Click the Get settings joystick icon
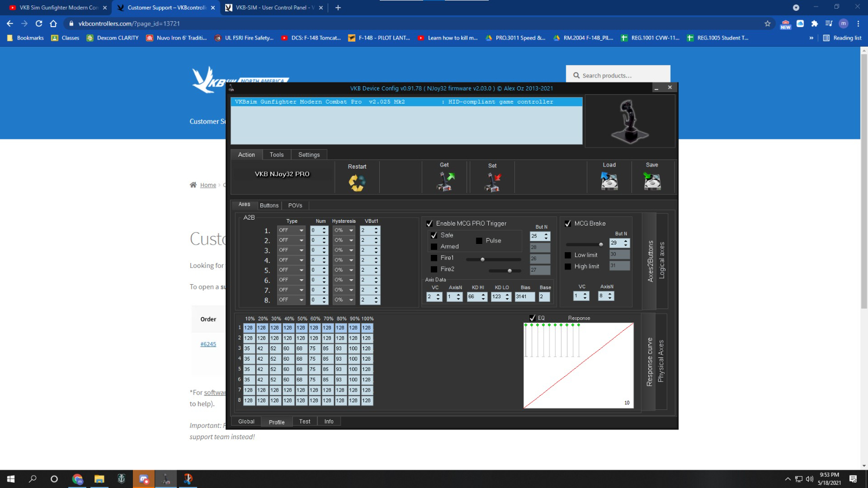The width and height of the screenshot is (868, 488). pos(445,182)
